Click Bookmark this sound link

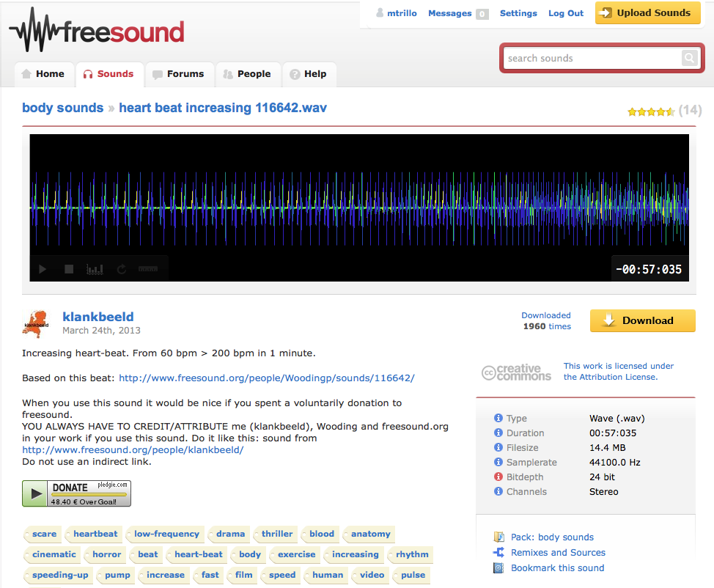tap(557, 568)
